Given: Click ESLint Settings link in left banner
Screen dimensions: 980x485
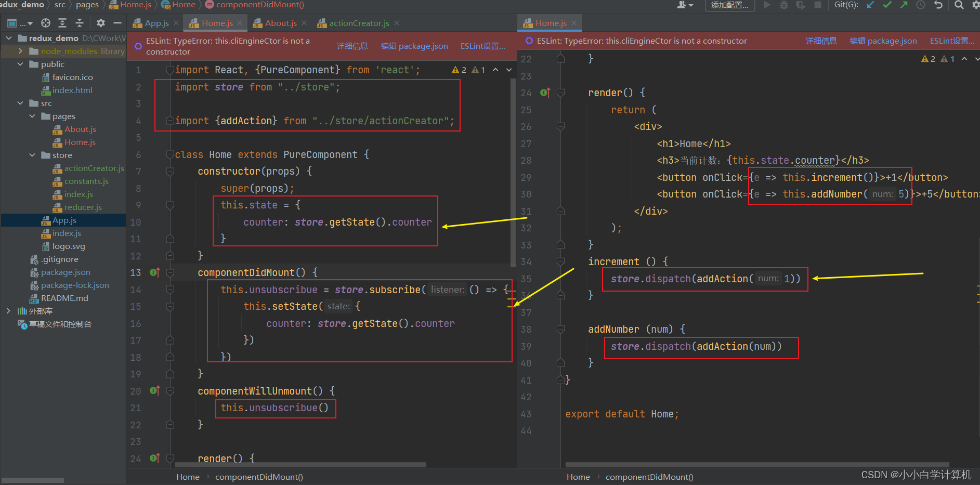Looking at the screenshot, I should (483, 46).
